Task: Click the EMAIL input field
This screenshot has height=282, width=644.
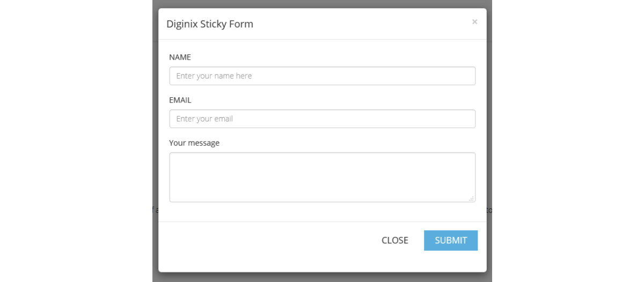Action: coord(322,119)
